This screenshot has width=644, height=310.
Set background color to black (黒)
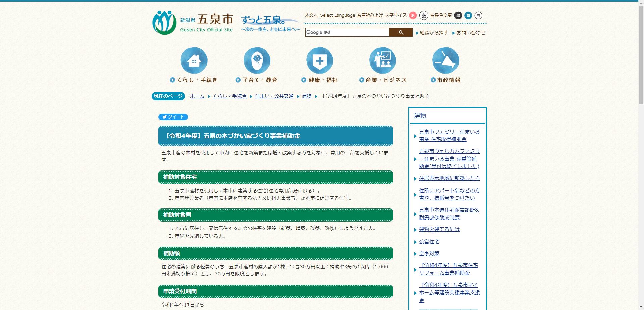click(x=458, y=15)
